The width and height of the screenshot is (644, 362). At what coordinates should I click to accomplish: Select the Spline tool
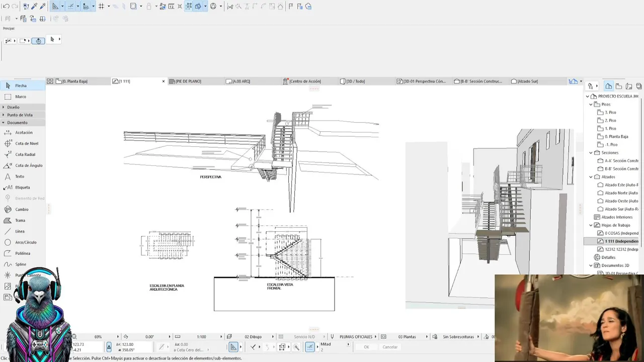click(x=23, y=264)
